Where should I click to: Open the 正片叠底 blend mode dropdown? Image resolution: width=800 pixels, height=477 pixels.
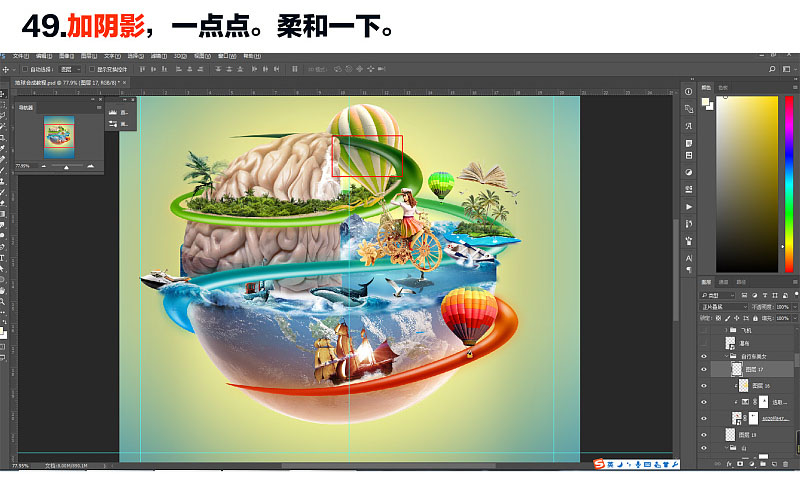tap(724, 307)
